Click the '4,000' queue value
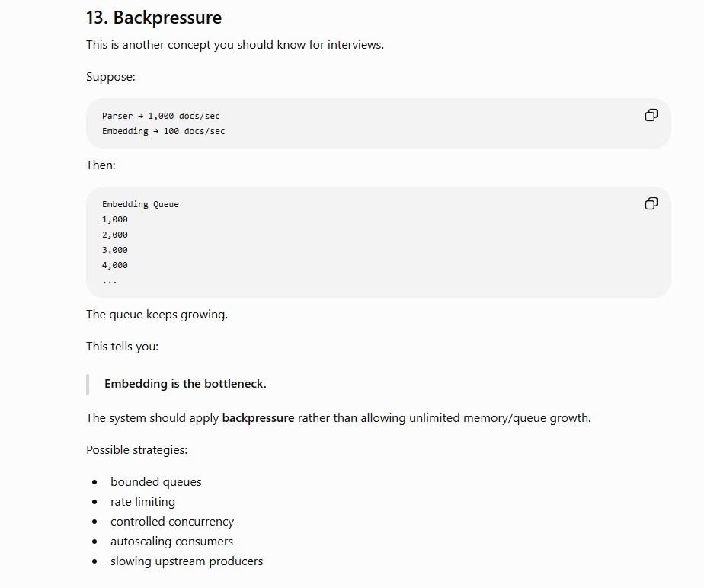 [x=115, y=265]
